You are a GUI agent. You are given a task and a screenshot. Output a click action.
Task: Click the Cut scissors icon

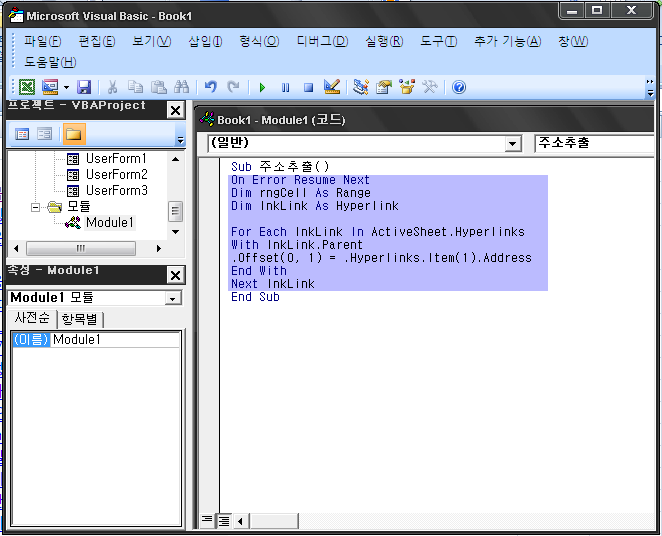pyautogui.click(x=112, y=87)
